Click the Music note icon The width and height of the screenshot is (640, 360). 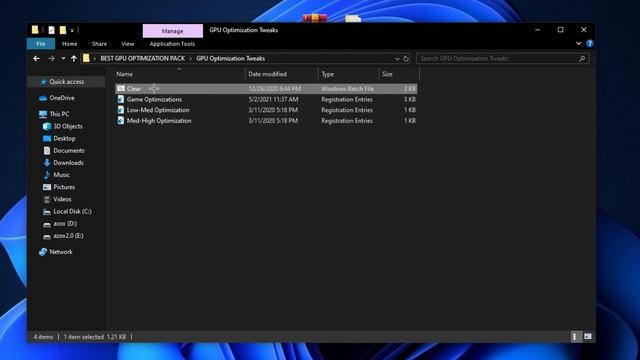pos(47,175)
